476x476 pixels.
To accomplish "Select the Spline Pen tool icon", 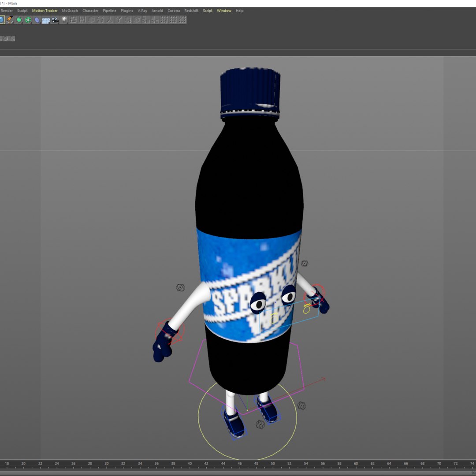I will [x=10, y=20].
